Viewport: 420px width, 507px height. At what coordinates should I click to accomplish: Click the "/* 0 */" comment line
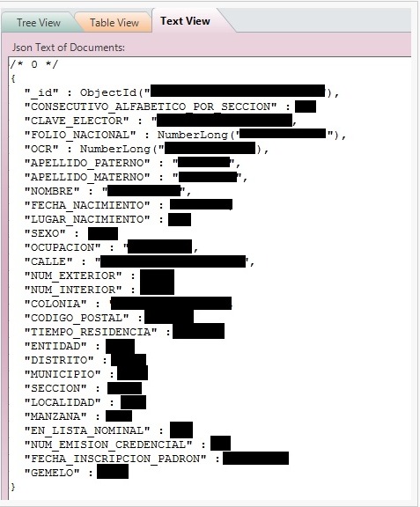[33, 64]
